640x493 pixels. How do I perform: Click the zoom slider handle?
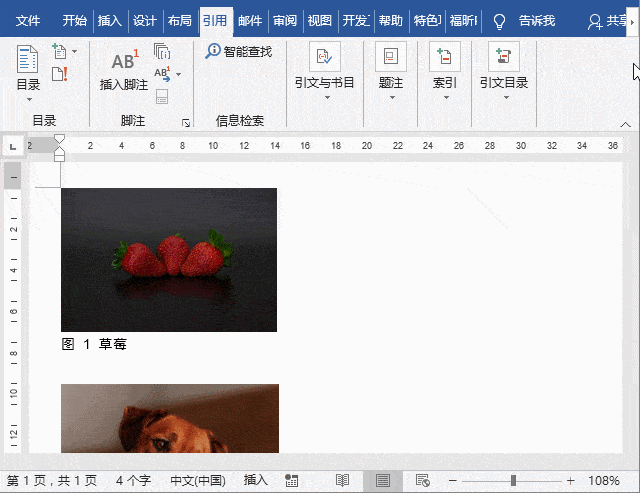[x=513, y=481]
